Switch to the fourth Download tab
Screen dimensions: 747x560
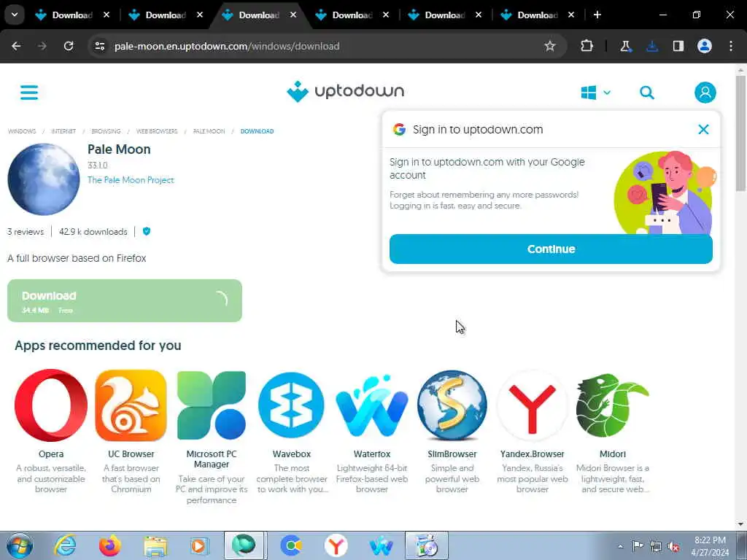pos(352,15)
